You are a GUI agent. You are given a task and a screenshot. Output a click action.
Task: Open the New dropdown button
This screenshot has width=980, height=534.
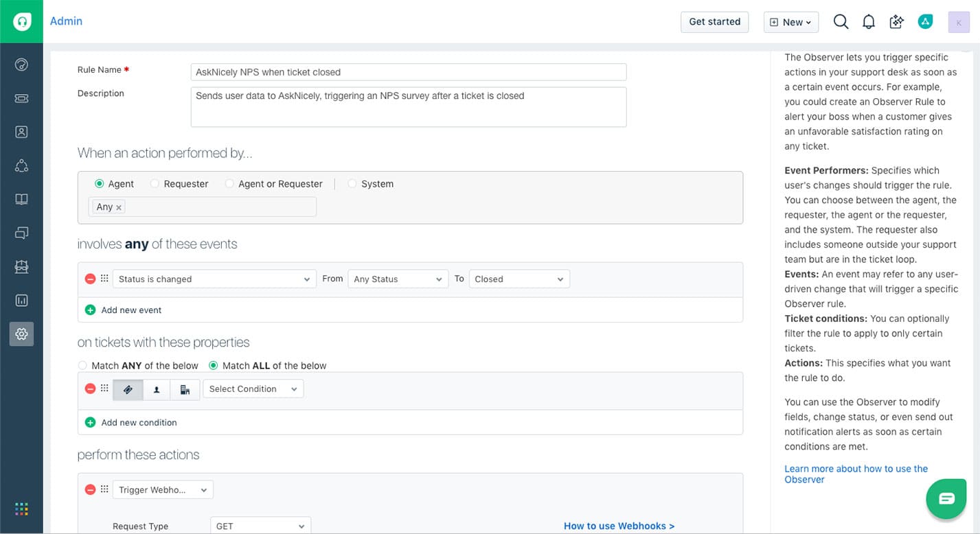[791, 22]
